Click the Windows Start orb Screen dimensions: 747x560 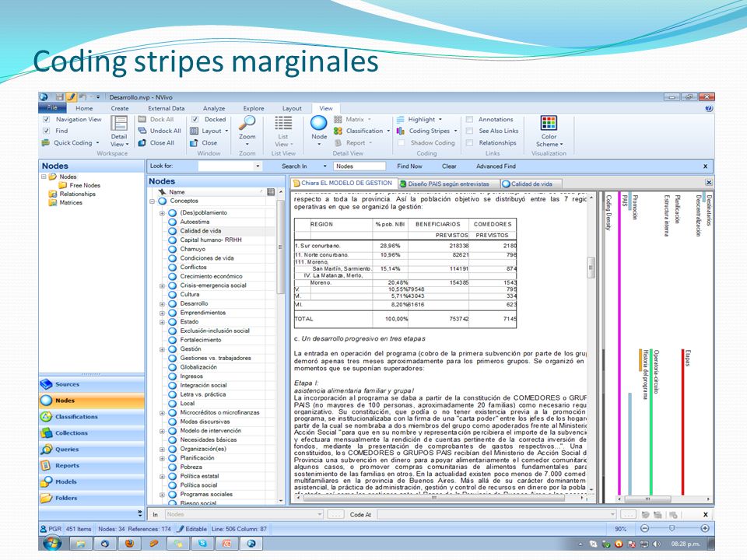(52, 543)
